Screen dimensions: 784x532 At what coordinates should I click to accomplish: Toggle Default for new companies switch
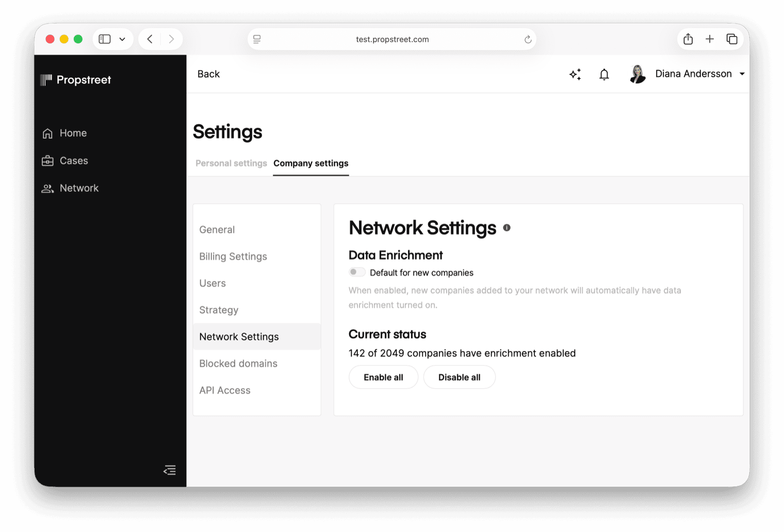[356, 272]
